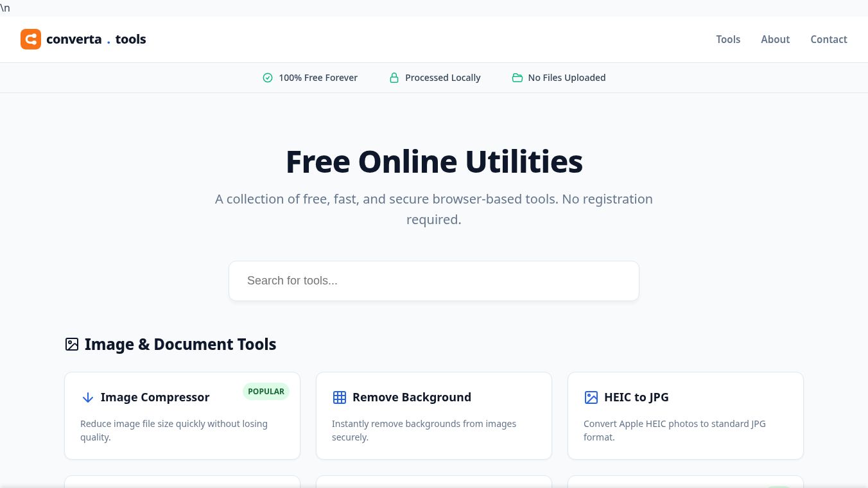Click the converta . tools brand name
Image resolution: width=868 pixels, height=488 pixels.
pos(96,39)
